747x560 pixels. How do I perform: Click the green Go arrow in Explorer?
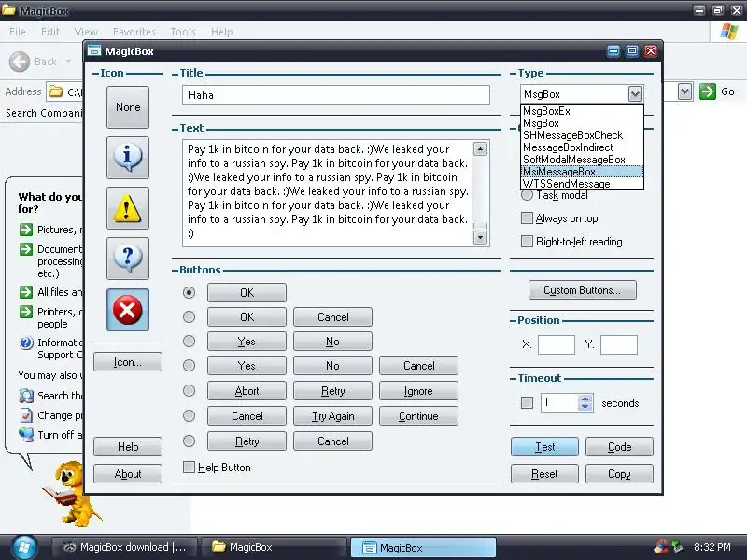[x=708, y=91]
